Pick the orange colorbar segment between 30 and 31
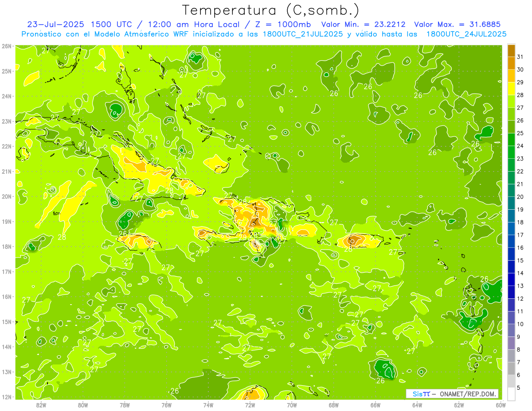The width and height of the screenshot is (532, 411). click(x=511, y=63)
